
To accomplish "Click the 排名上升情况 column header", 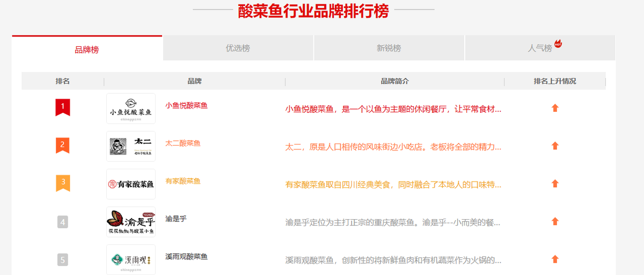I will tap(555, 81).
